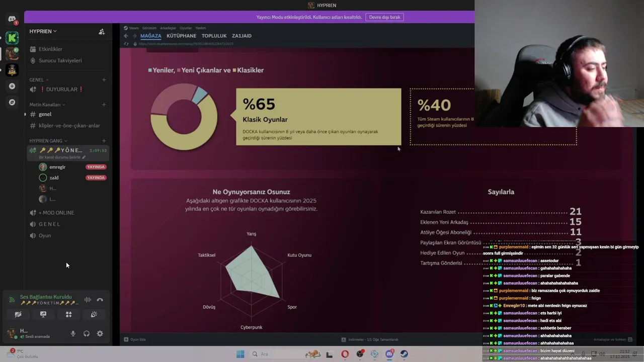The image size is (644, 362).
Task: Open the ZA1JAID profile tab
Action: (242, 36)
